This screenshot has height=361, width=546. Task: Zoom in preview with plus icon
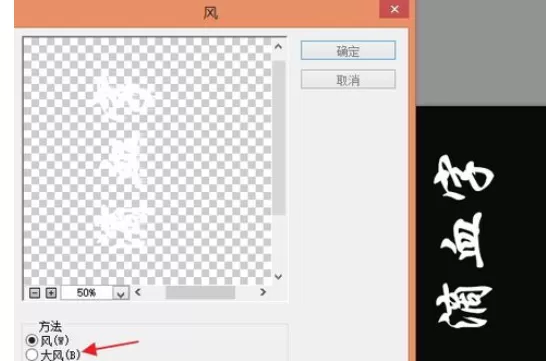[51, 293]
